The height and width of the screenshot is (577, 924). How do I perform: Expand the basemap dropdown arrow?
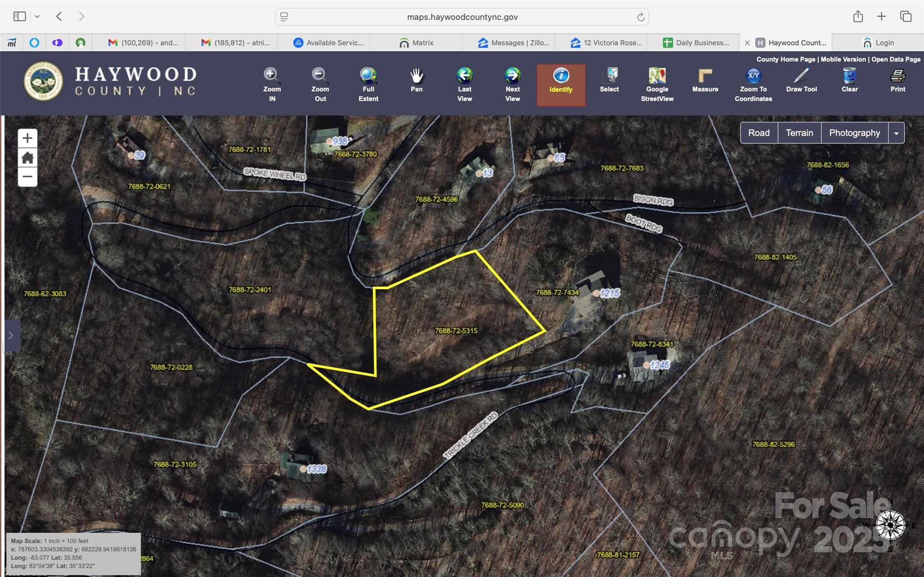coord(896,133)
